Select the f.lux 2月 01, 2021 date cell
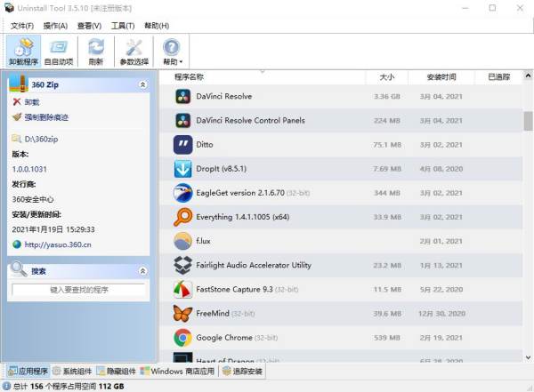This screenshot has width=534, height=392. coord(441,242)
